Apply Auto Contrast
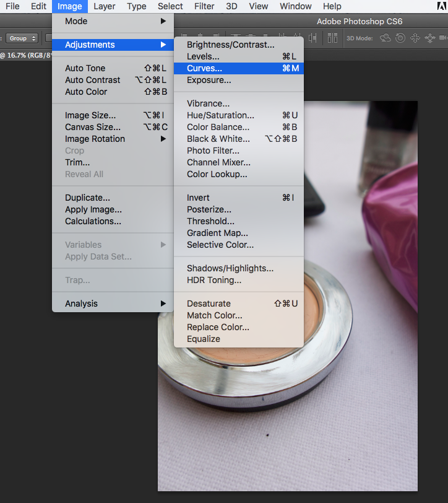 tap(113, 80)
